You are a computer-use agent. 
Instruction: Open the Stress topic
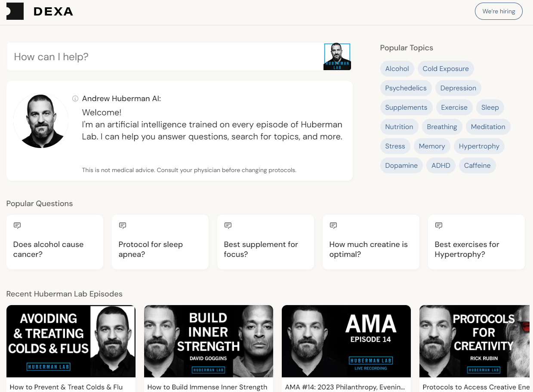tap(395, 146)
